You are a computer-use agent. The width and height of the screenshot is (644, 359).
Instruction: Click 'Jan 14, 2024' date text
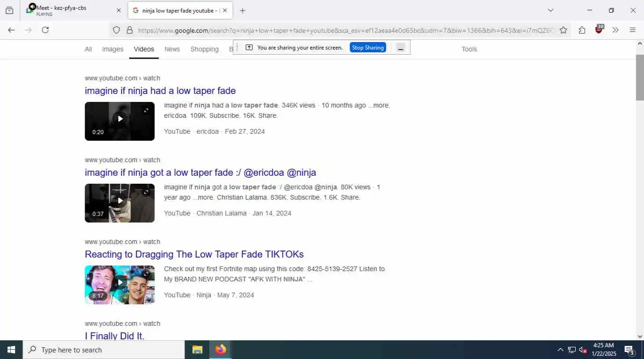[x=272, y=213]
